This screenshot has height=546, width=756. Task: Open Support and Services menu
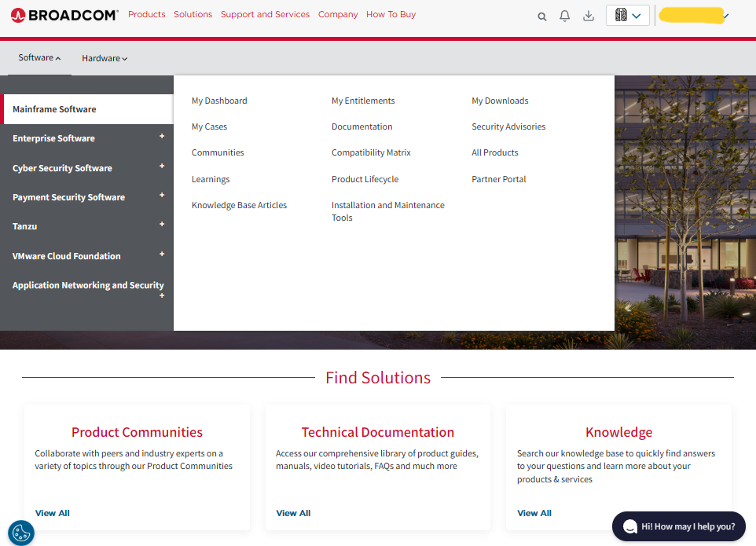point(265,14)
